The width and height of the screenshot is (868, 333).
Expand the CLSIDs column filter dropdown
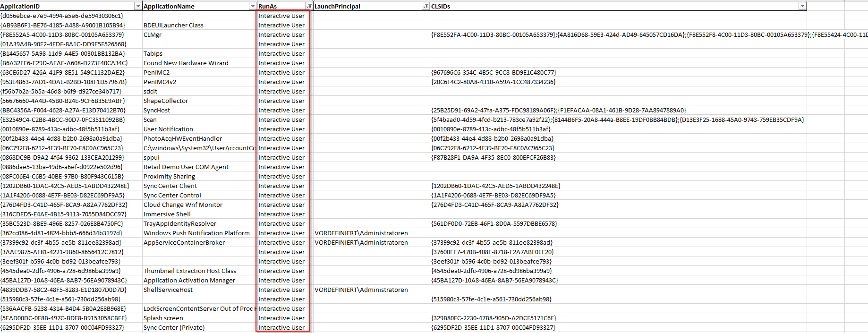tap(802, 6)
